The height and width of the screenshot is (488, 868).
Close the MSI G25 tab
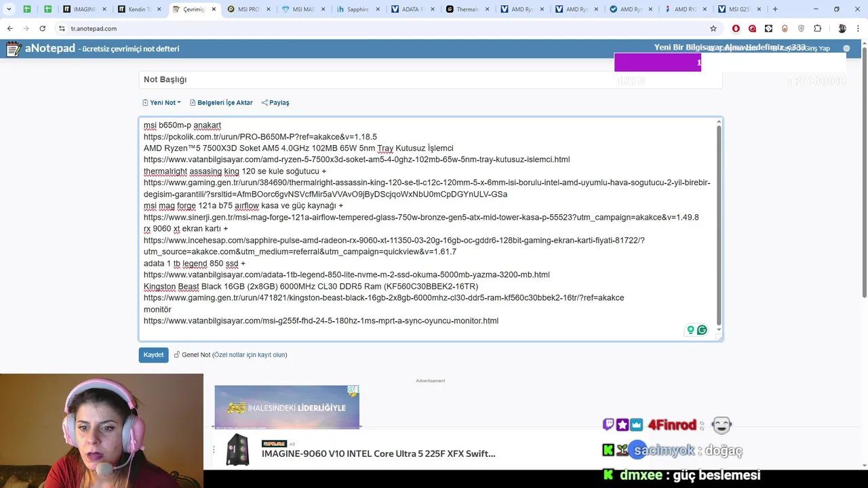pyautogui.click(x=759, y=9)
